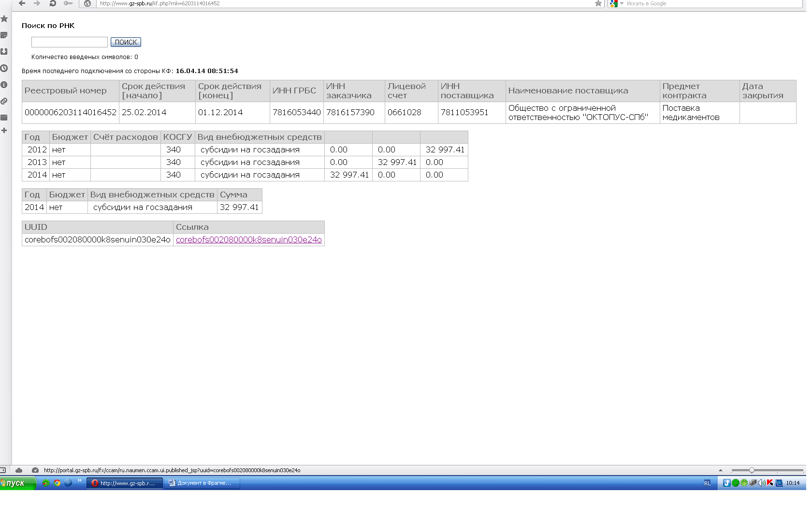The height and width of the screenshot is (508, 812).
Task: Click supplier name 'ОКТОПУС-СПб' cell
Action: pyautogui.click(x=583, y=113)
